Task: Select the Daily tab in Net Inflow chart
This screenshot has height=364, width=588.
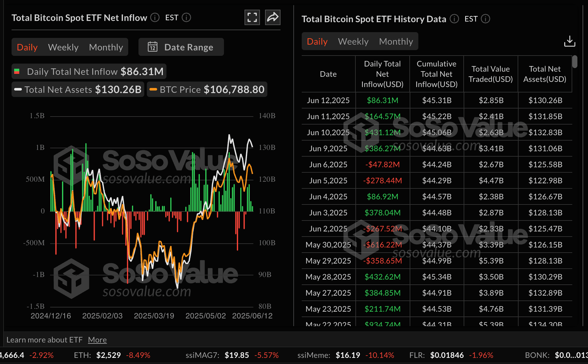Action: click(27, 47)
